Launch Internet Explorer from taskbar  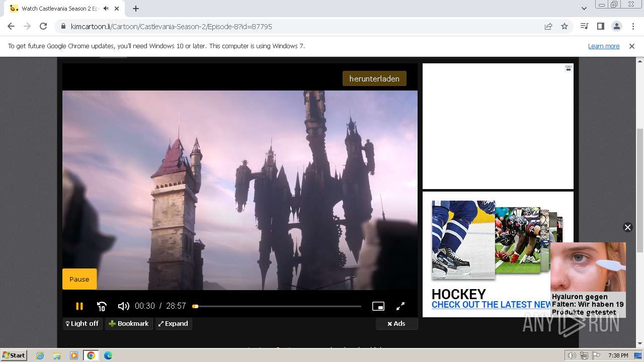[x=40, y=355]
